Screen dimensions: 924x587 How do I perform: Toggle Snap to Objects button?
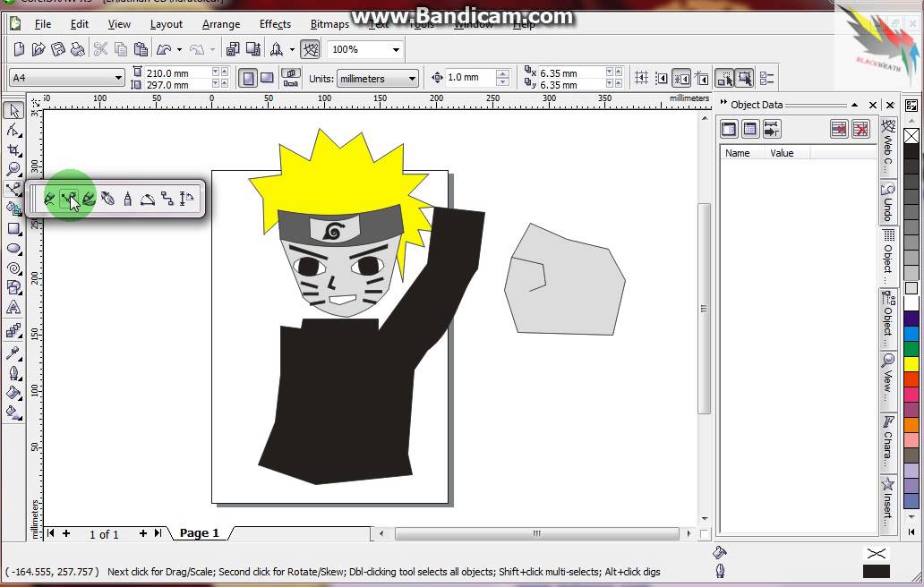681,78
